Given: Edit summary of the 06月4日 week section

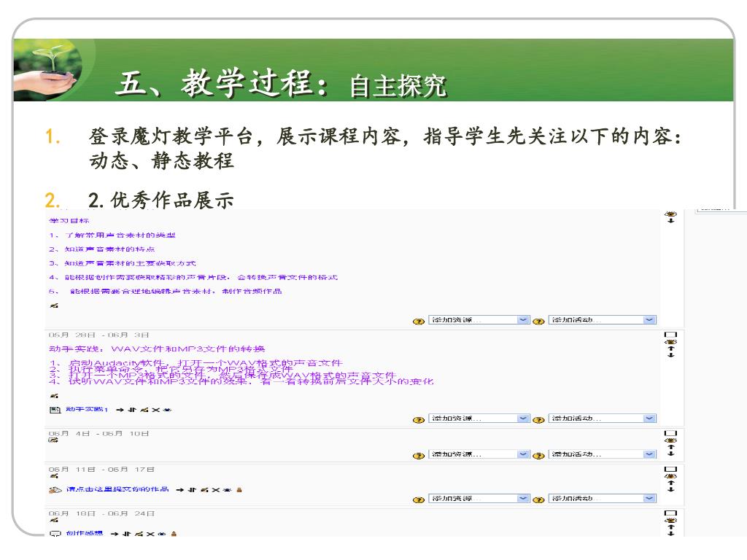Looking at the screenshot, I should [53, 440].
